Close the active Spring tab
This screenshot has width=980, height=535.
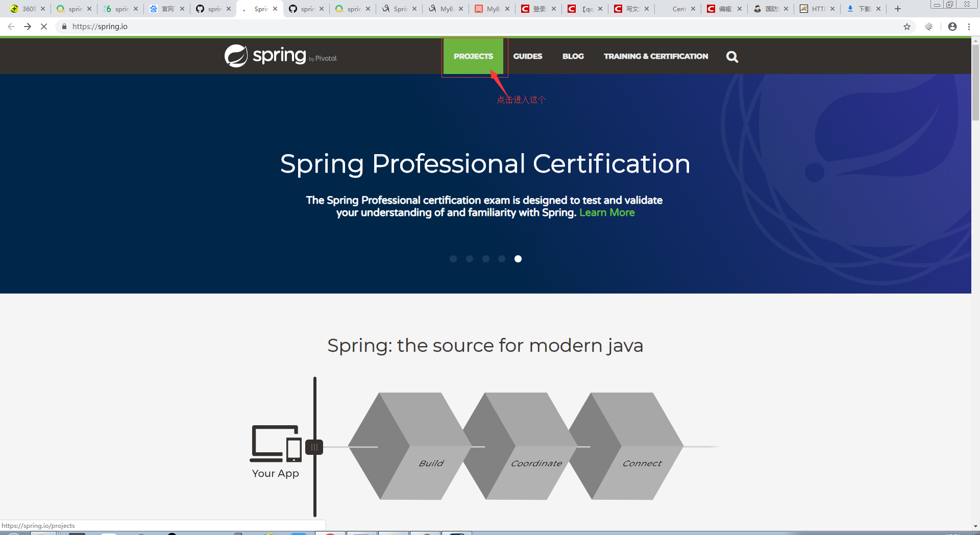[275, 9]
